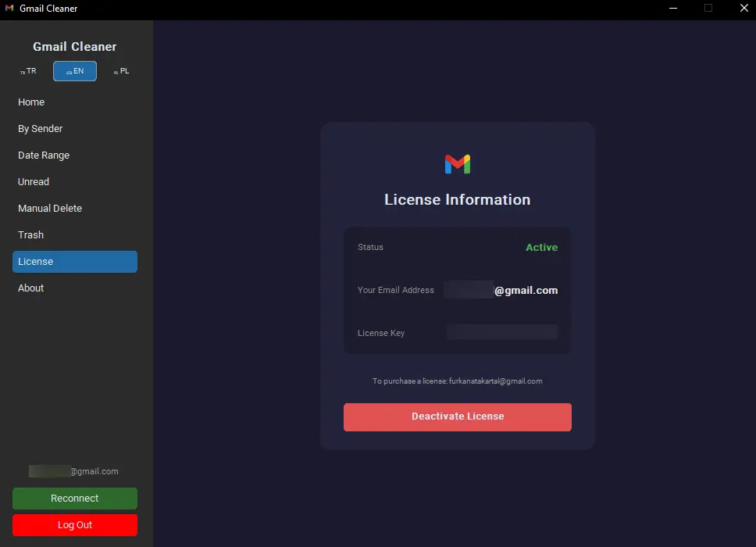Click the active Status value

[x=541, y=247]
